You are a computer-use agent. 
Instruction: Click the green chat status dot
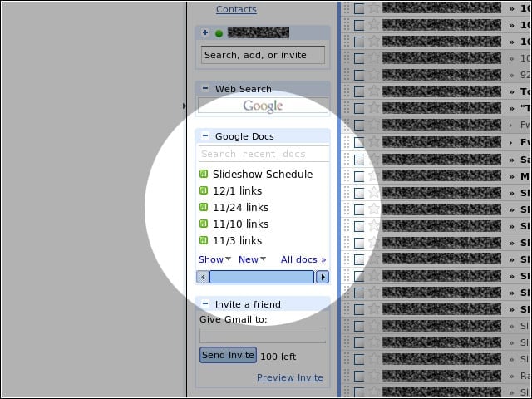click(x=219, y=33)
